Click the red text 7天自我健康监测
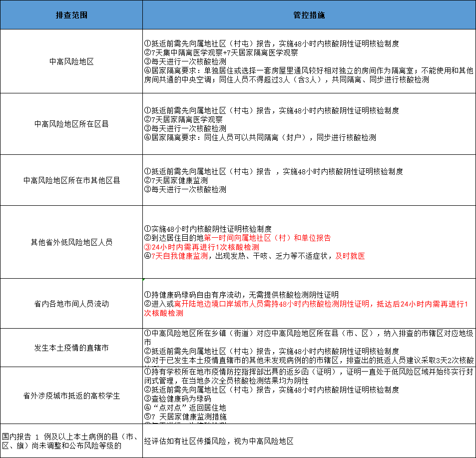This screenshot has height=458, width=476. pyautogui.click(x=179, y=256)
